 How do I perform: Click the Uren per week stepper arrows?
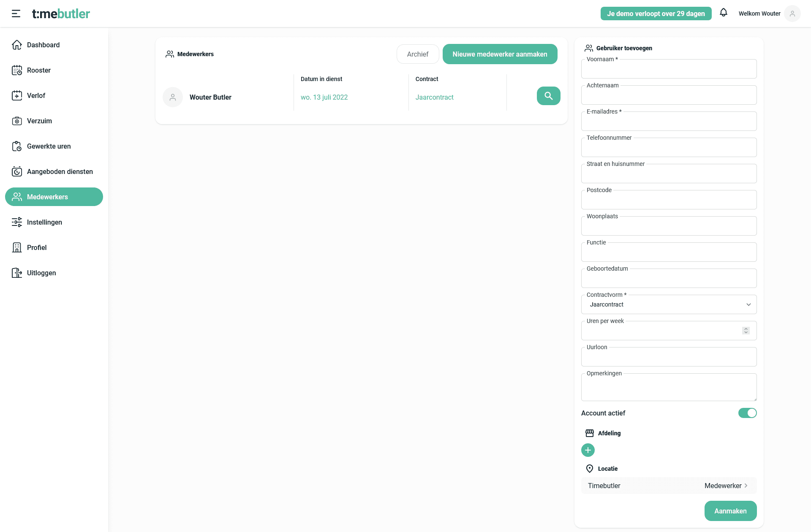pos(746,331)
